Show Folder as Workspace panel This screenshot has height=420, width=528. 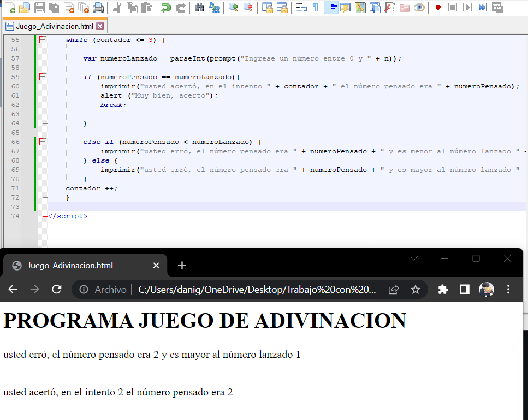coord(405,8)
